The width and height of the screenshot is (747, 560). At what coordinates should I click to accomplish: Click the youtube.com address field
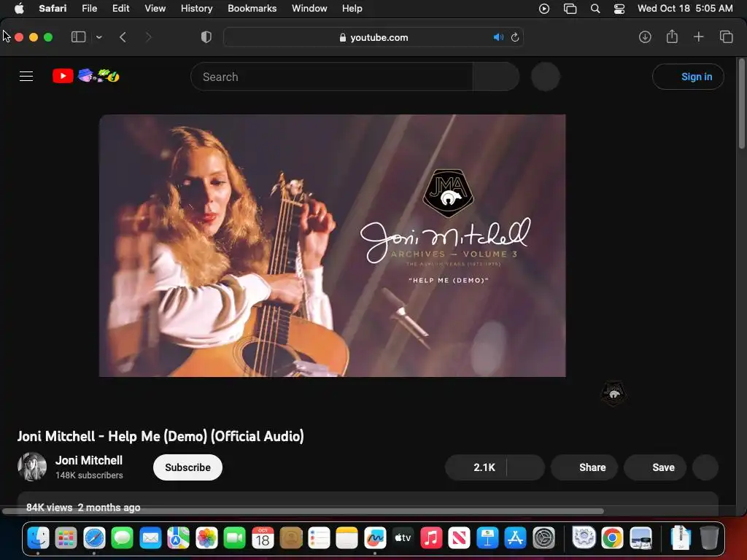[373, 37]
